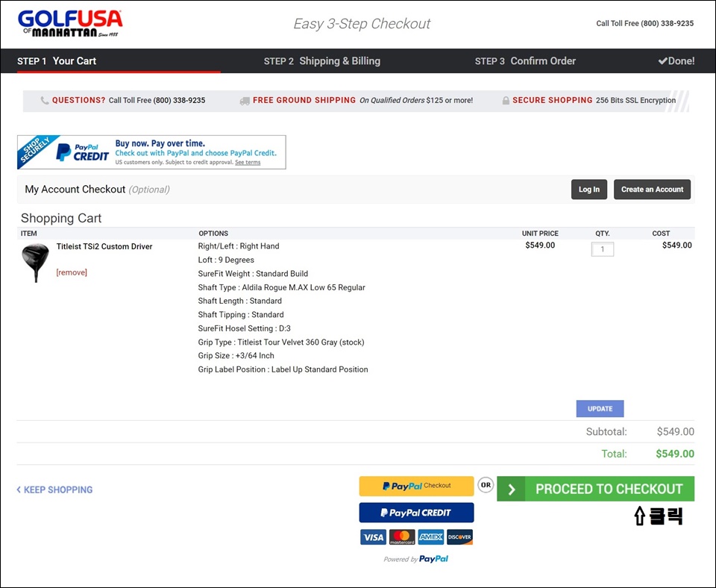
Task: Click the phone icon beside QUESTIONS?
Action: coord(44,101)
